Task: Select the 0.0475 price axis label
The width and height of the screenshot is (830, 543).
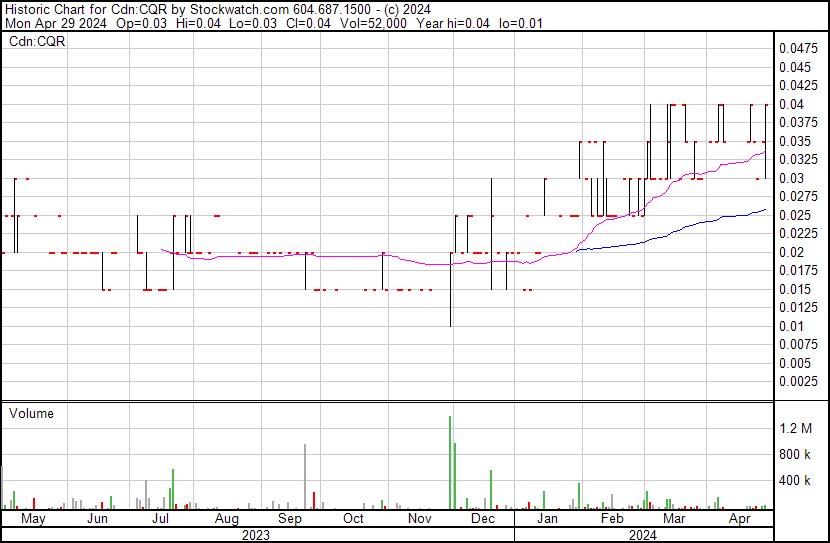Action: click(x=798, y=49)
